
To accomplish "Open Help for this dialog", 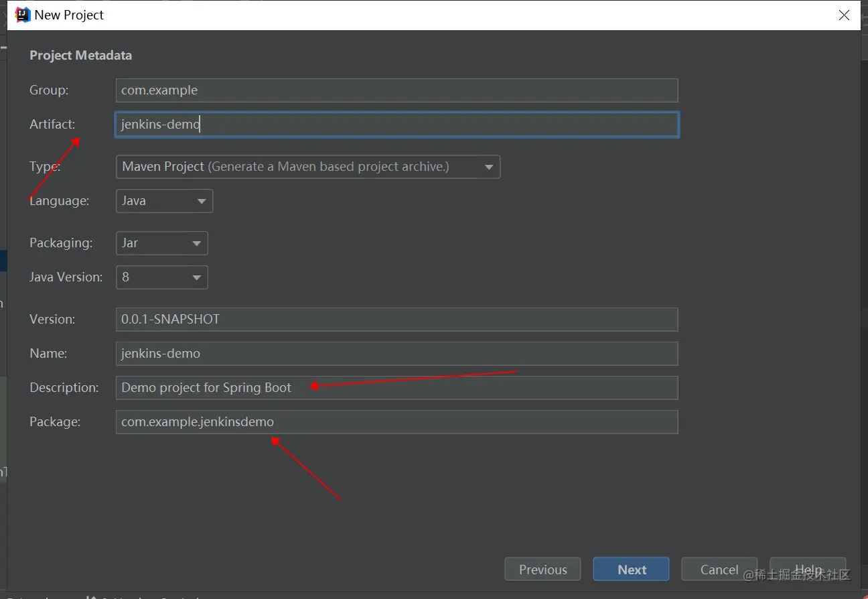I will (x=808, y=570).
